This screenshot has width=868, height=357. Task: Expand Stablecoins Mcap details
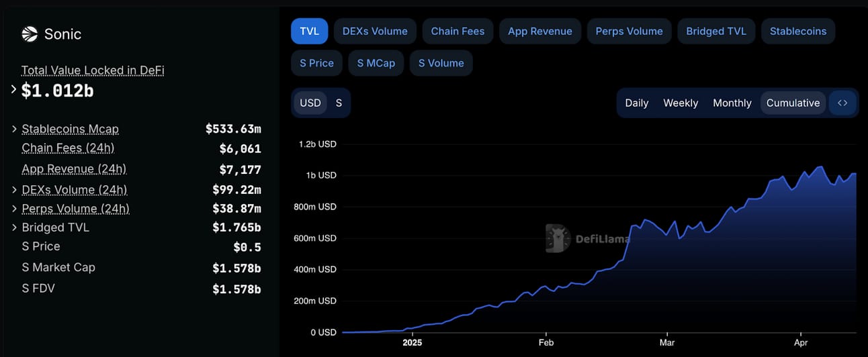[x=15, y=129]
